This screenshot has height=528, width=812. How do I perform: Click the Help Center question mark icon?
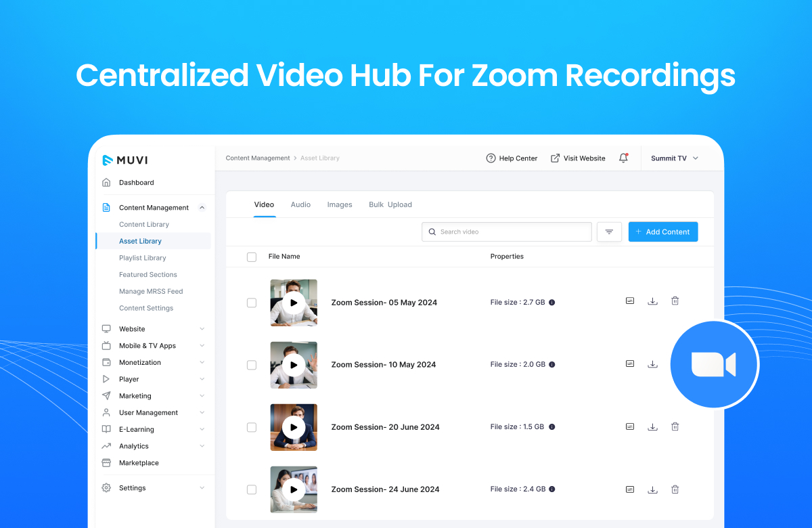(491, 158)
